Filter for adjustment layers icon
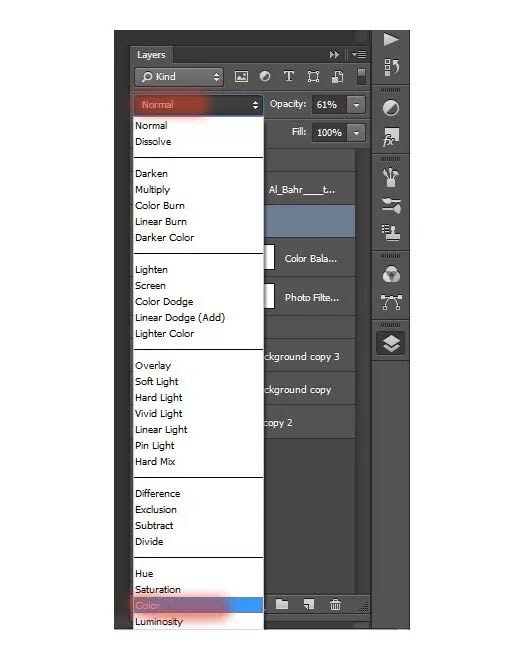The width and height of the screenshot is (528, 652). tap(265, 76)
